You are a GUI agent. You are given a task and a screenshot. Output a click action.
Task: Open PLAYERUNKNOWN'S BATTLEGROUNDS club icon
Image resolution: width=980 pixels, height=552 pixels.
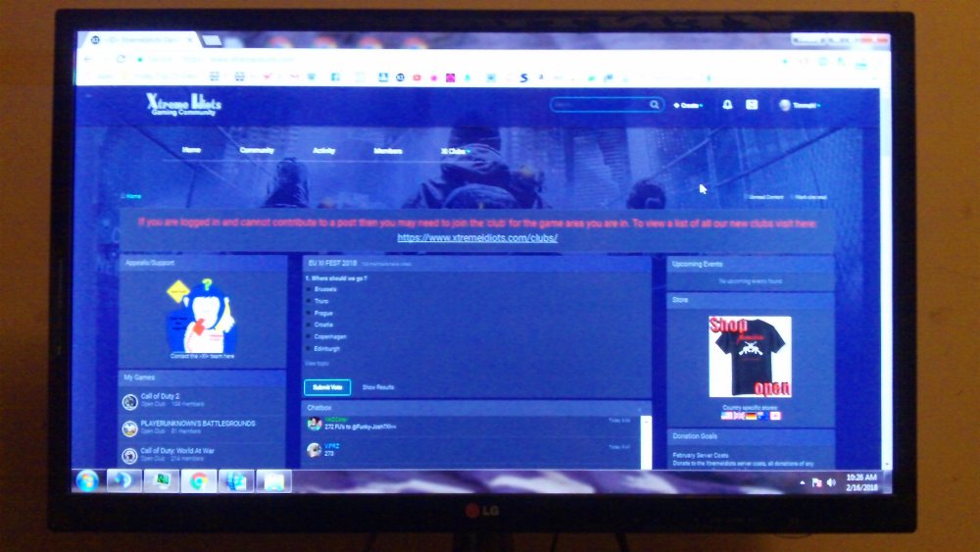click(x=129, y=427)
